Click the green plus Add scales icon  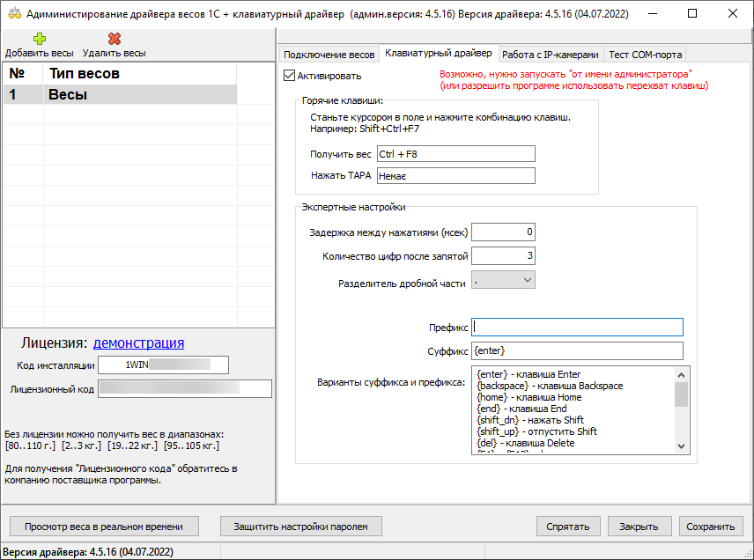click(40, 39)
